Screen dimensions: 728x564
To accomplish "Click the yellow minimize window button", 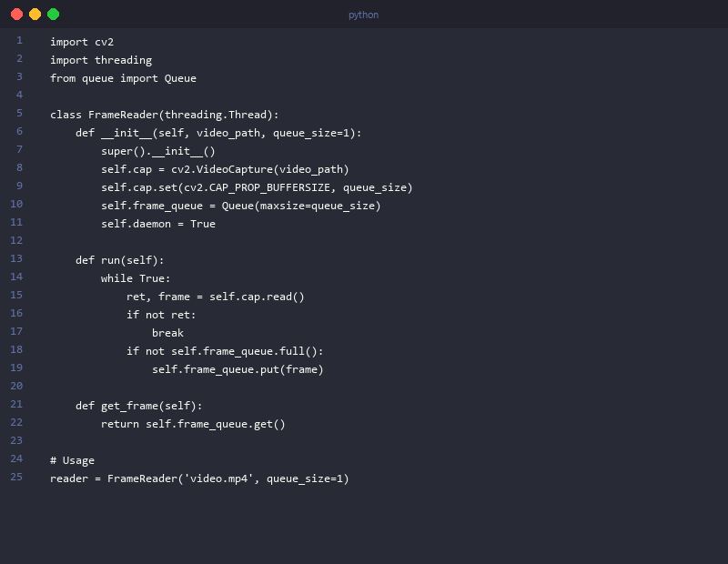I will (x=35, y=15).
